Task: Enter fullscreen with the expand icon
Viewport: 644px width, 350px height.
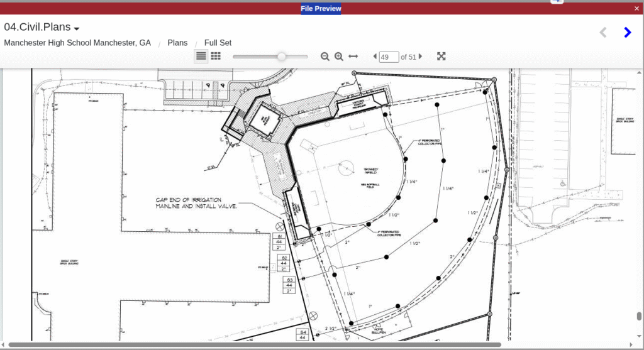Action: 441,57
